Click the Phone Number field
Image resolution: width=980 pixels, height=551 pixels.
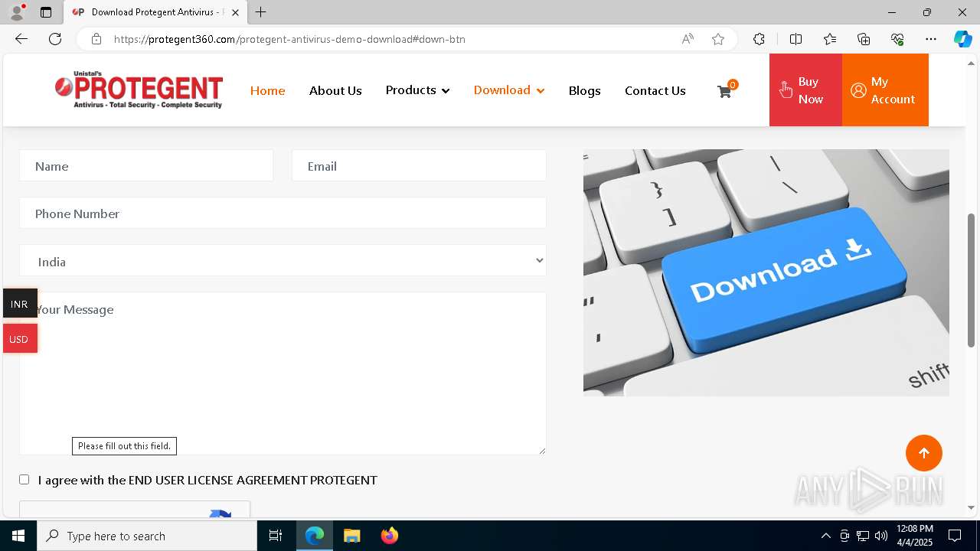coord(283,213)
